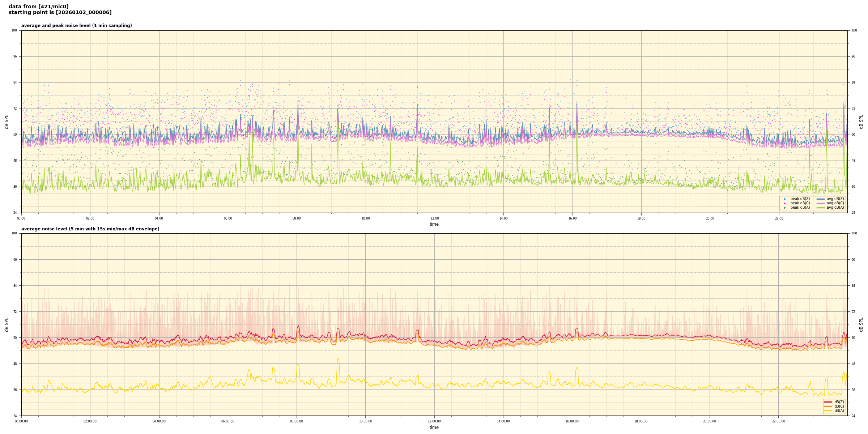
Task: Click the 'time' axis label under the upper chart
Action: 434,224
